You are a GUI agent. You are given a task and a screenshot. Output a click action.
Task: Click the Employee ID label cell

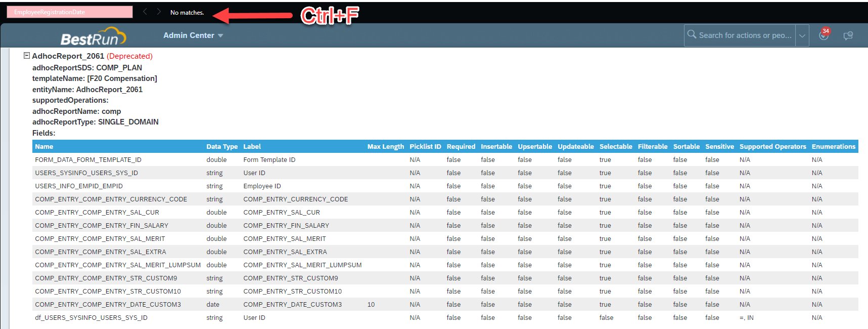click(262, 186)
